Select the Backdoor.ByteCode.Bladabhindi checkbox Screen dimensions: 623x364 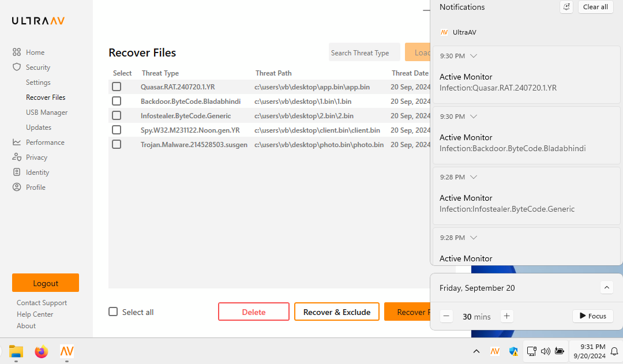pos(117,101)
